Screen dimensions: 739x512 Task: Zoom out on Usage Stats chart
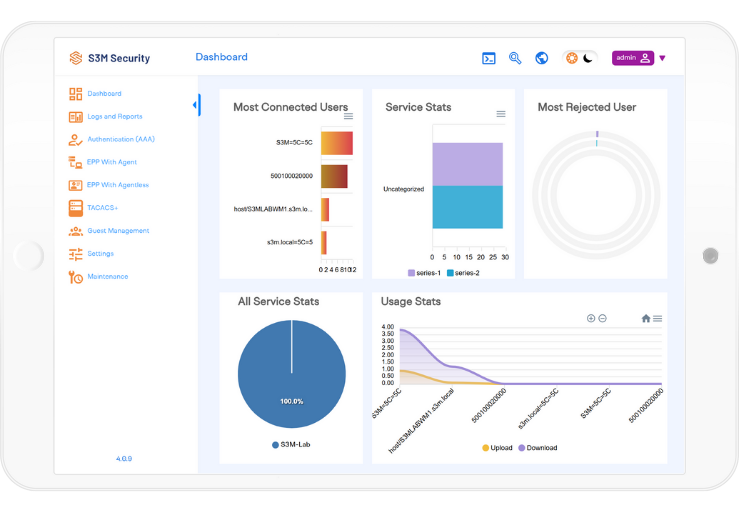pyautogui.click(x=602, y=318)
